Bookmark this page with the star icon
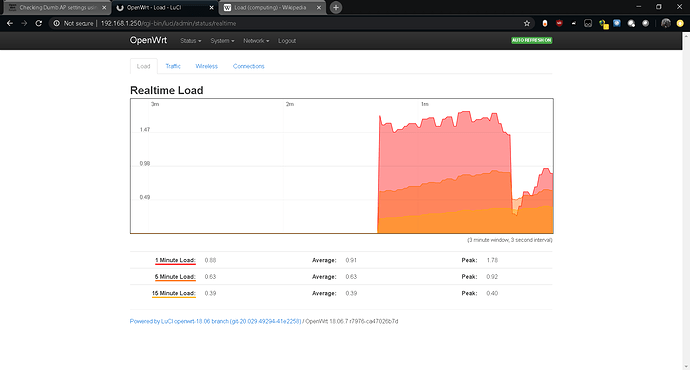 pos(527,23)
